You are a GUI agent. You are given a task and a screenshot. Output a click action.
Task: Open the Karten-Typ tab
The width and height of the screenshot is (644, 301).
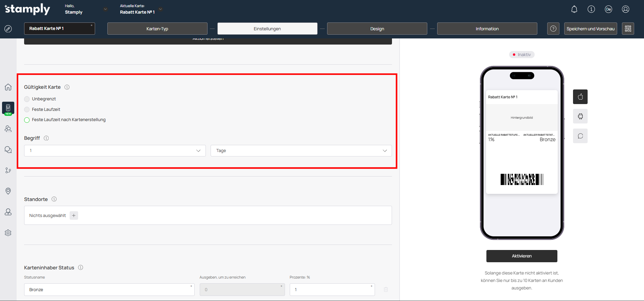click(157, 29)
